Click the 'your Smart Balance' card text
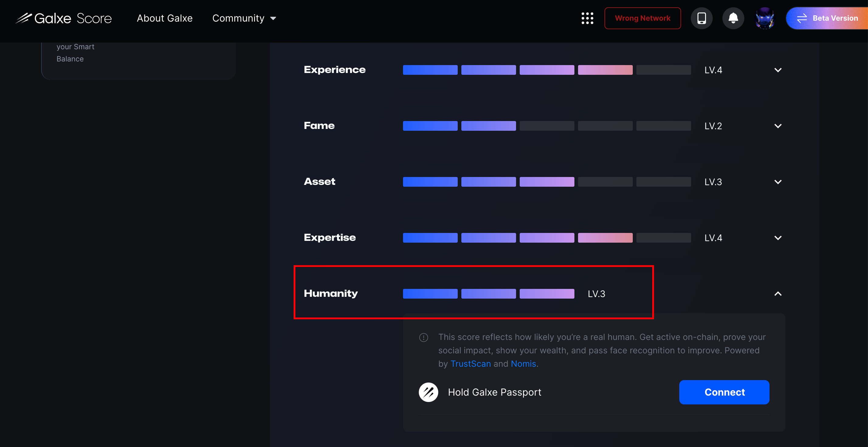The width and height of the screenshot is (868, 447). point(75,53)
